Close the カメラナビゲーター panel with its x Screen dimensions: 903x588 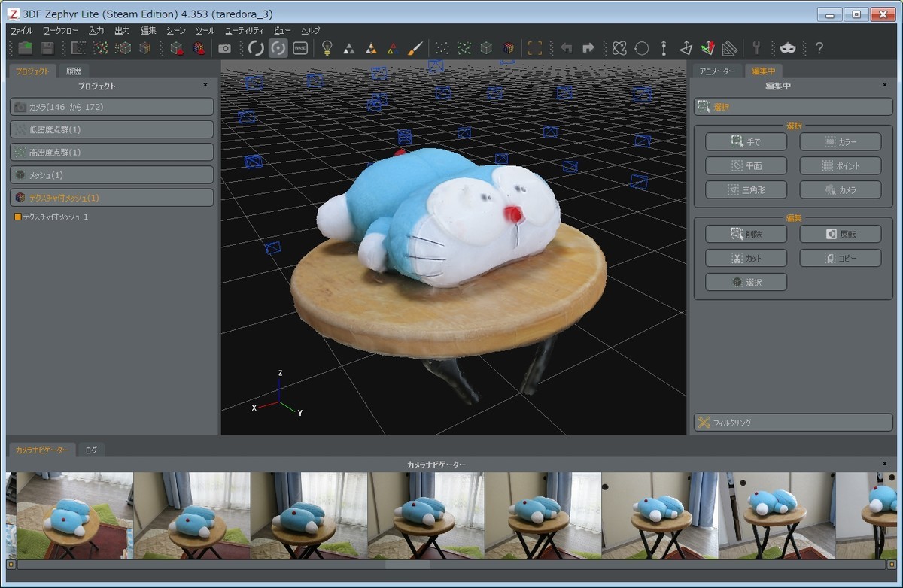[885, 465]
